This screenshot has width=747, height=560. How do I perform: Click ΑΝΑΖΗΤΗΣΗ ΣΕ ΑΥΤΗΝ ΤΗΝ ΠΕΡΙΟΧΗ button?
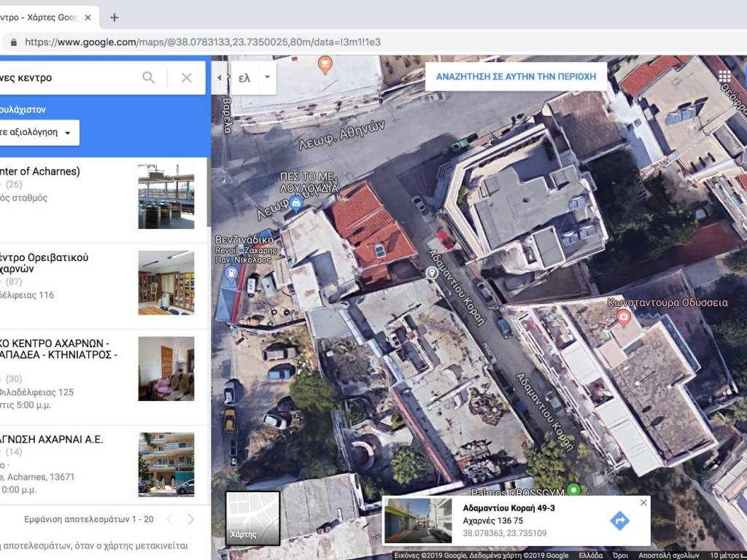click(516, 77)
